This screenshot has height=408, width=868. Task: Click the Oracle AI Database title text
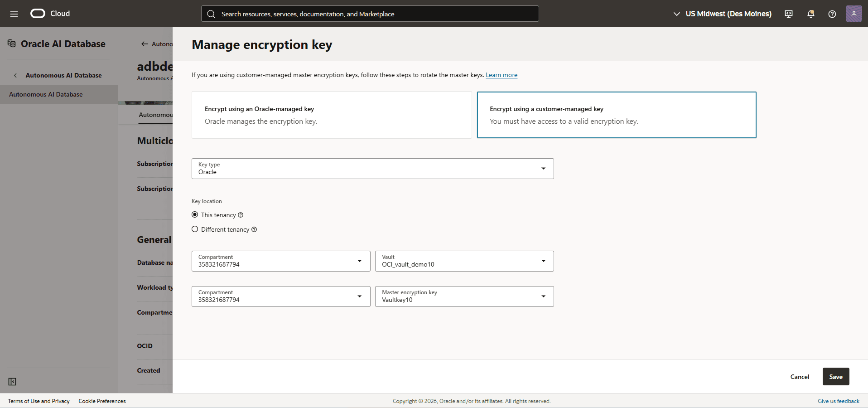click(63, 44)
